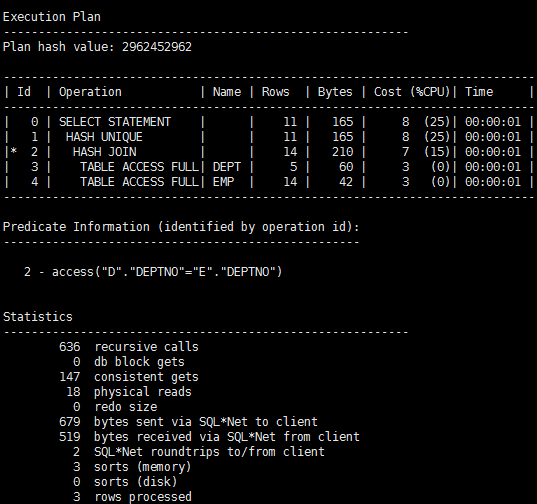
Task: Click bytes value 42 in EMP row
Action: click(346, 182)
